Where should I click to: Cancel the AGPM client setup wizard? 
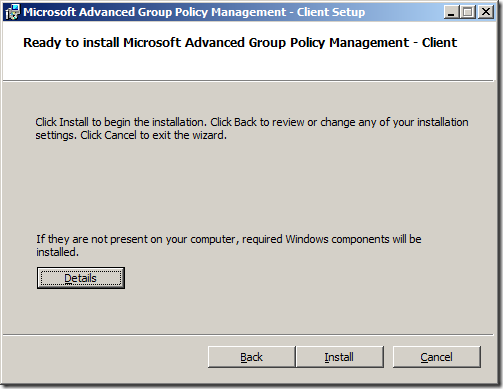[437, 357]
